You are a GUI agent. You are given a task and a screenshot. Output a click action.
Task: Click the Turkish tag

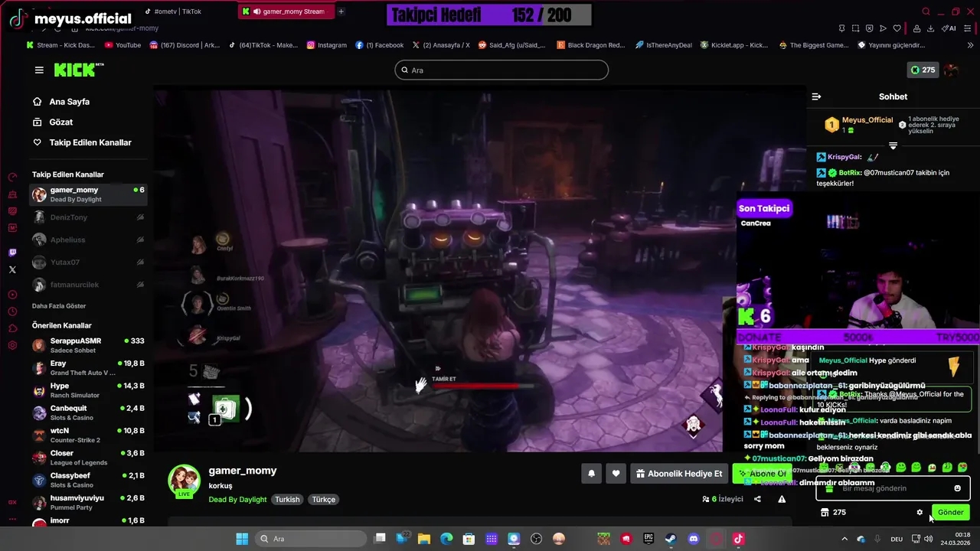click(288, 500)
